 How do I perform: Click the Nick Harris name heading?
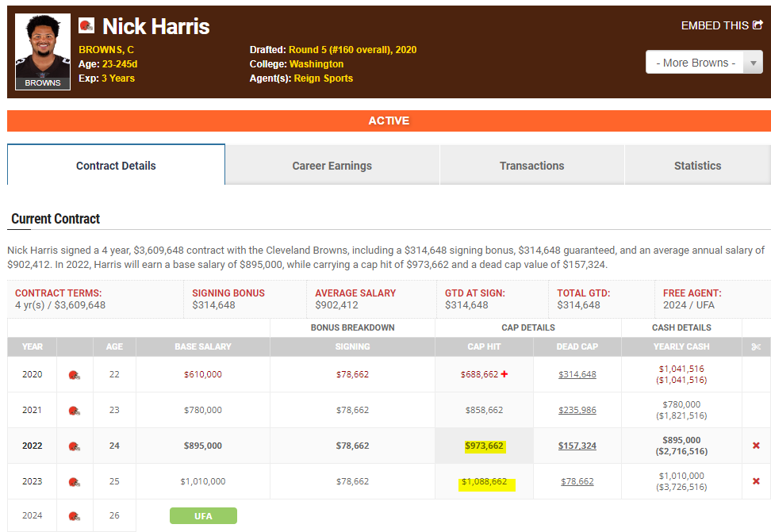click(x=156, y=26)
